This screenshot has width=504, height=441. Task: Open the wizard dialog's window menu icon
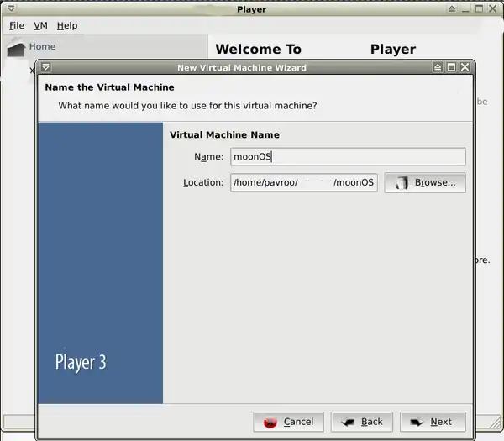tap(45, 67)
